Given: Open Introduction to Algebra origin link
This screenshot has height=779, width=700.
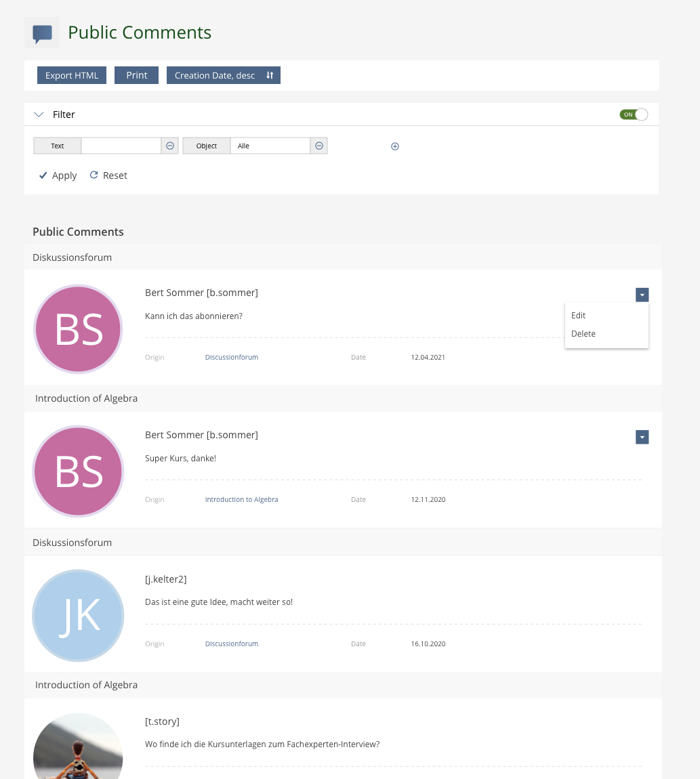Looking at the screenshot, I should [241, 500].
